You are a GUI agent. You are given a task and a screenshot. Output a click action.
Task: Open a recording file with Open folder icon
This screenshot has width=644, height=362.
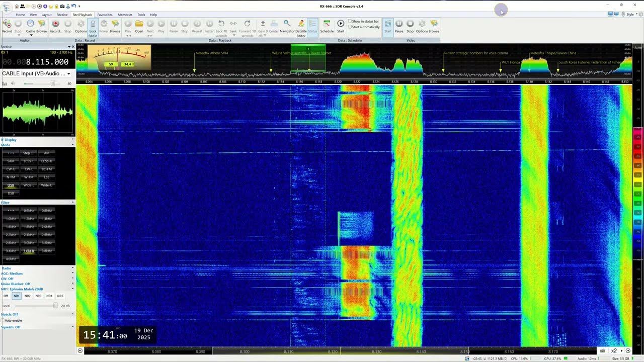[x=139, y=26]
